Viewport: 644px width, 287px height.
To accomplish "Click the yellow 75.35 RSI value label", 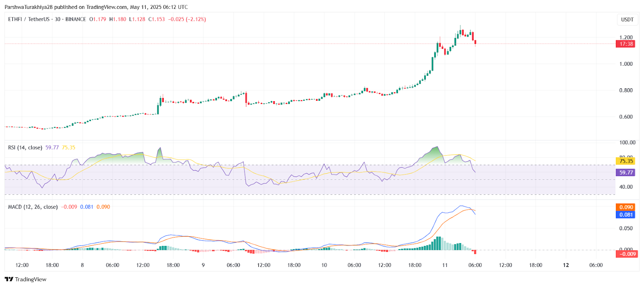I will tap(625, 161).
